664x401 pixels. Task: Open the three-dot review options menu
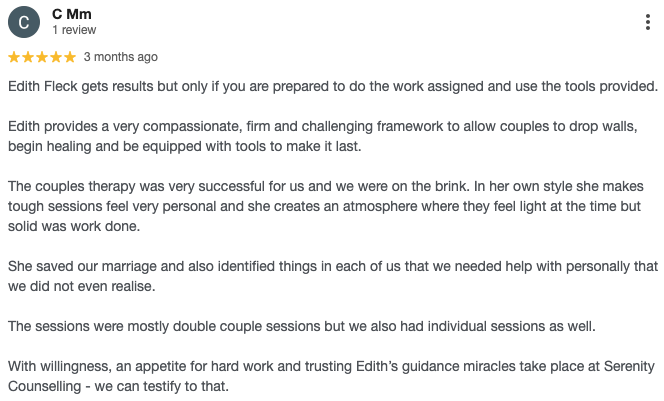tap(651, 22)
